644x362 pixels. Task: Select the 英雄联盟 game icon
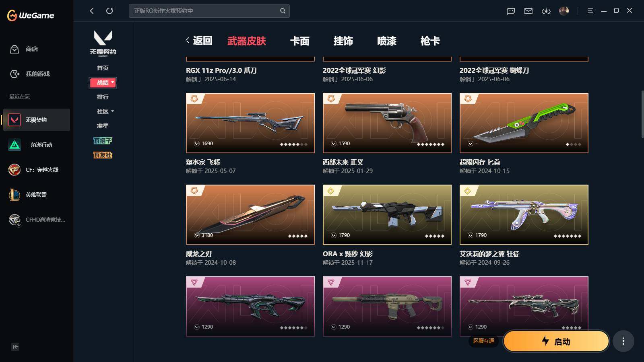[x=14, y=195]
